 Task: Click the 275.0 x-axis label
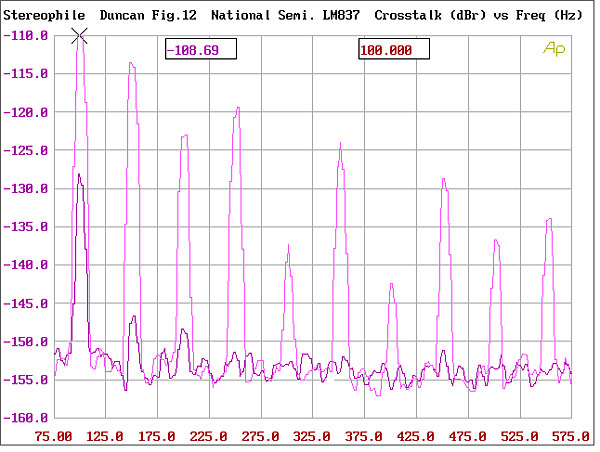pyautogui.click(x=260, y=436)
